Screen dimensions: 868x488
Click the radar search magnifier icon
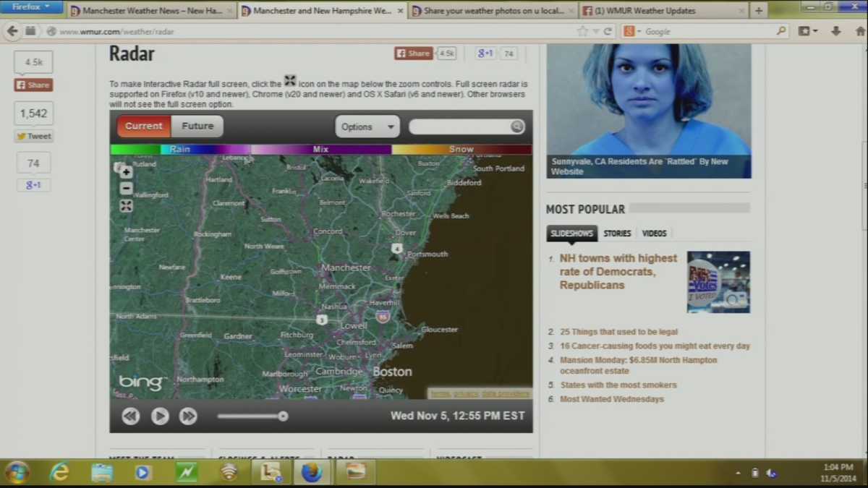click(516, 127)
